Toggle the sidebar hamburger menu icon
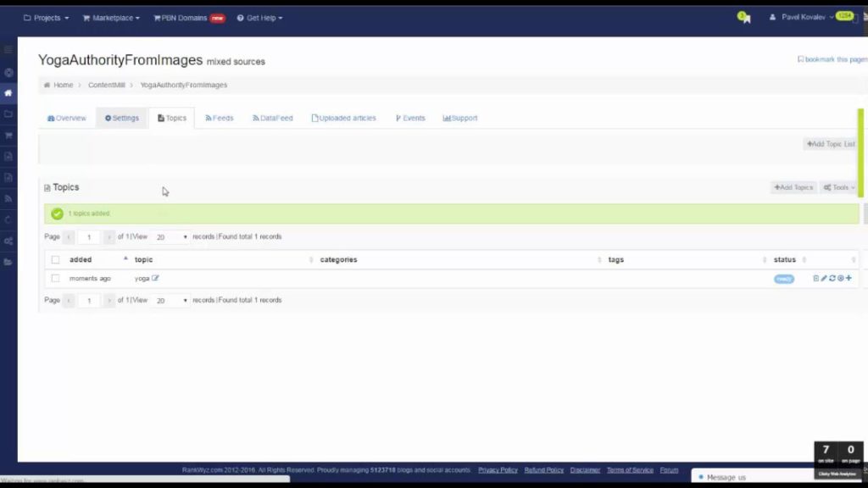 (x=8, y=50)
